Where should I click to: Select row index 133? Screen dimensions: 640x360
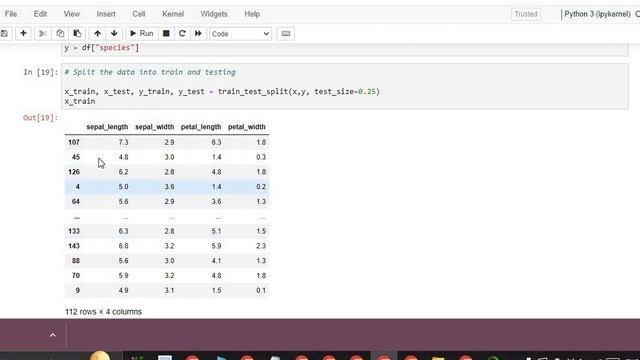tap(74, 231)
